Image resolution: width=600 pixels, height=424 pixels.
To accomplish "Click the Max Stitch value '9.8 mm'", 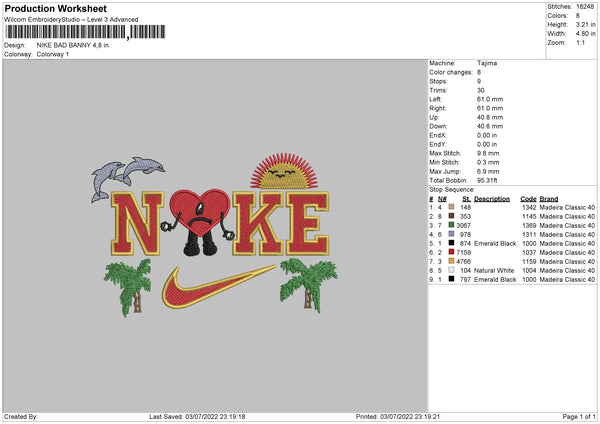I will click(488, 153).
